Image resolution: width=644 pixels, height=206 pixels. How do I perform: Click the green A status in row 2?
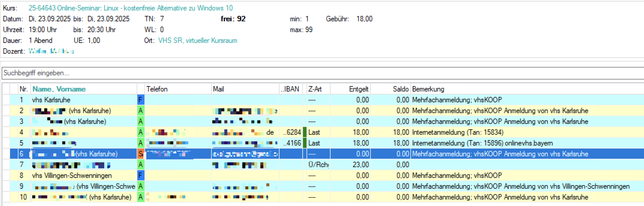(x=140, y=110)
